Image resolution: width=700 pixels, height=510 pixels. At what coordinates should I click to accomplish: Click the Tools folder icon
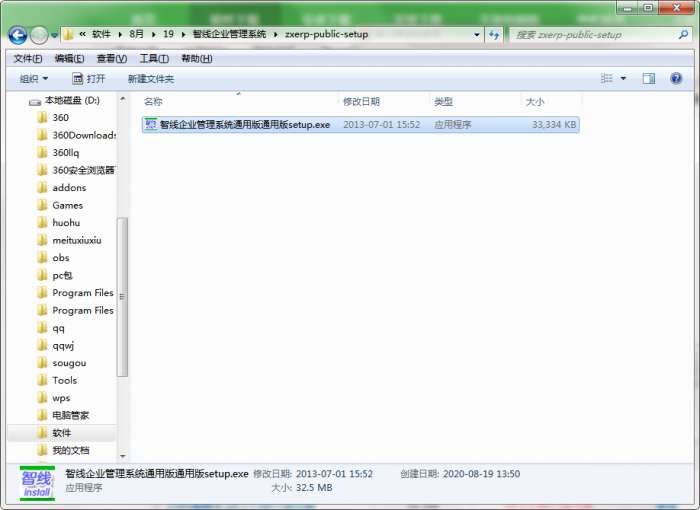point(42,380)
